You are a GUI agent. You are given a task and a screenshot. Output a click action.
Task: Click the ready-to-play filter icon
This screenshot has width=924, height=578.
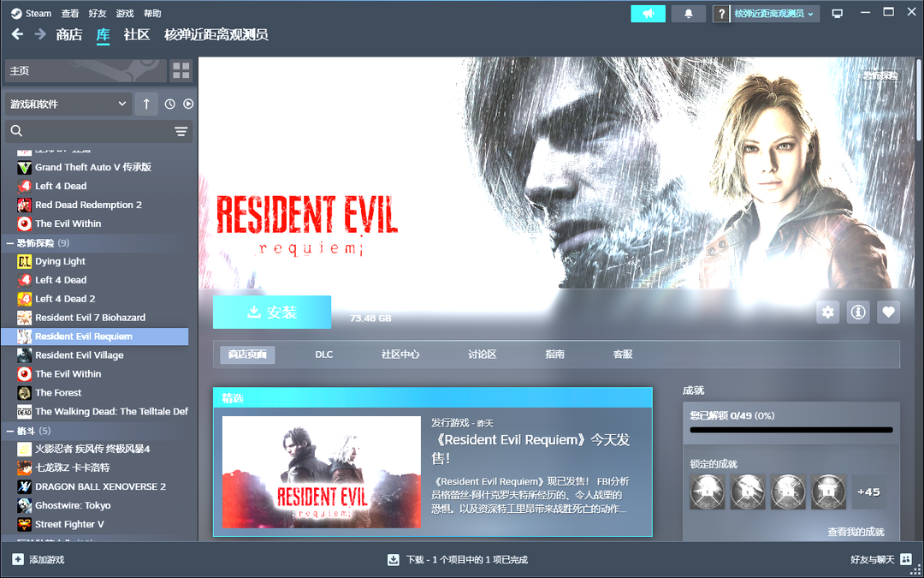[188, 104]
